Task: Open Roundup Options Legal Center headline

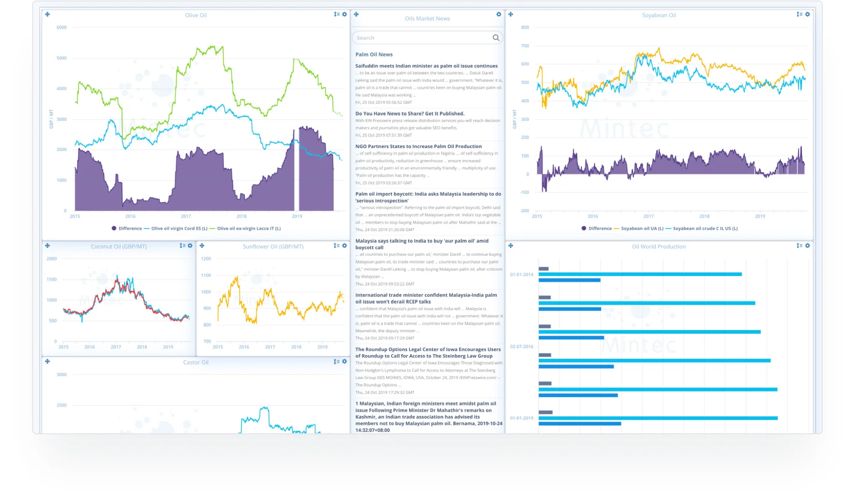Action: (428, 353)
